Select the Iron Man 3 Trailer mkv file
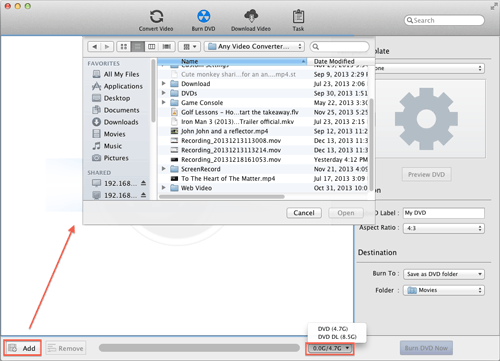 click(x=263, y=122)
